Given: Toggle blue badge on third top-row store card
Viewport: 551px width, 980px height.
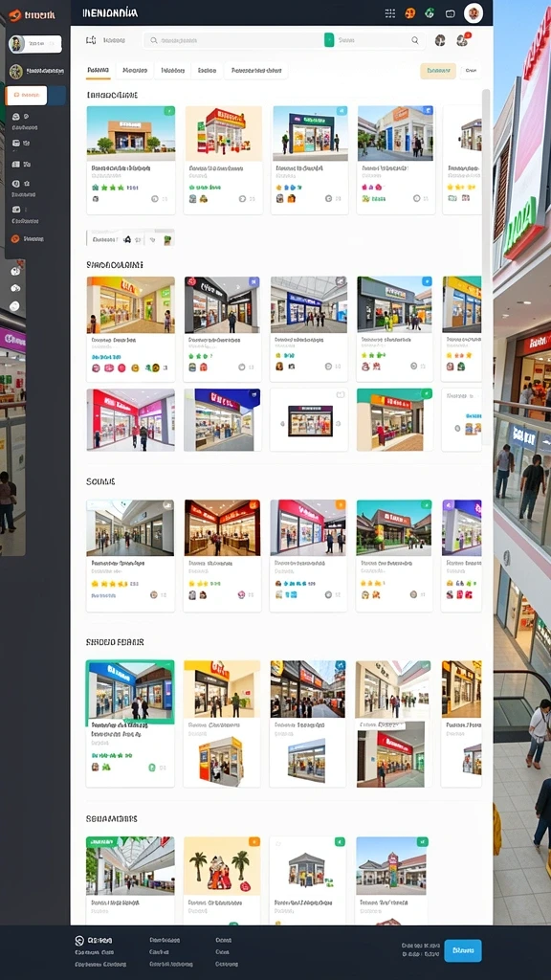Looking at the screenshot, I should tap(342, 111).
